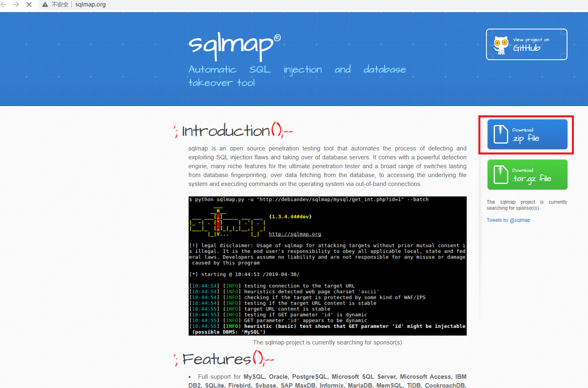This screenshot has width=588, height=388.
Task: Click the "不安全" not secure label
Action: pyautogui.click(x=60, y=4)
